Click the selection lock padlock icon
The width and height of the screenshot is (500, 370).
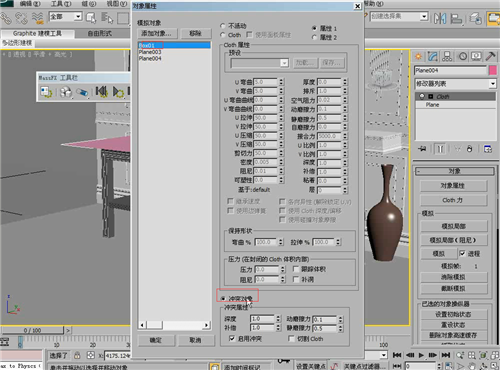click(x=77, y=355)
